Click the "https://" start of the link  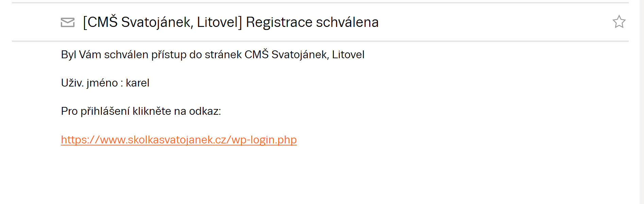(x=80, y=140)
